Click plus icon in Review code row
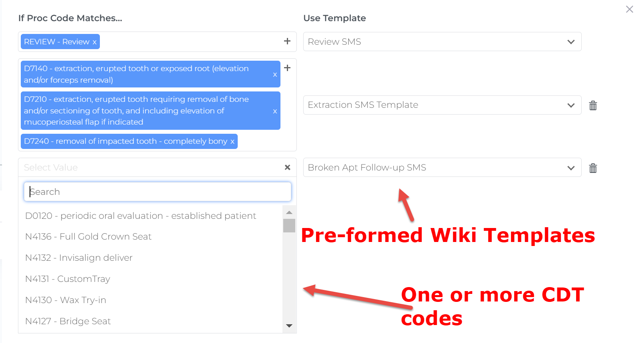Screen dimensions: 644x343 pos(287,41)
